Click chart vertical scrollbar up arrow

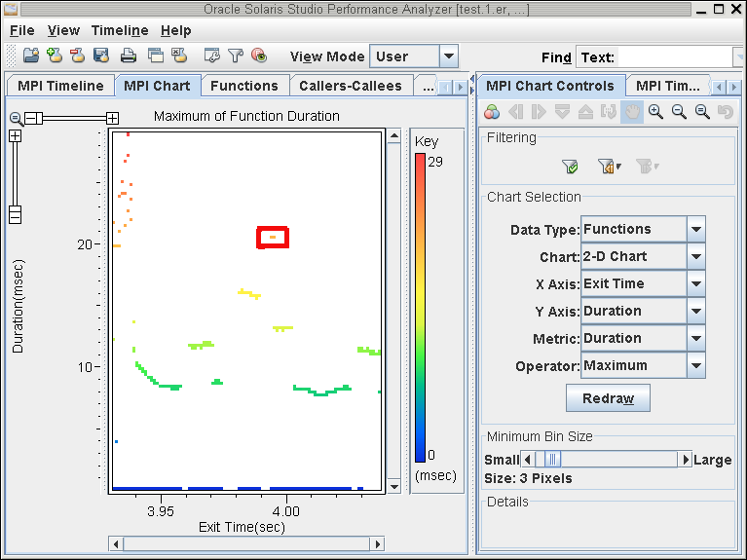click(394, 136)
